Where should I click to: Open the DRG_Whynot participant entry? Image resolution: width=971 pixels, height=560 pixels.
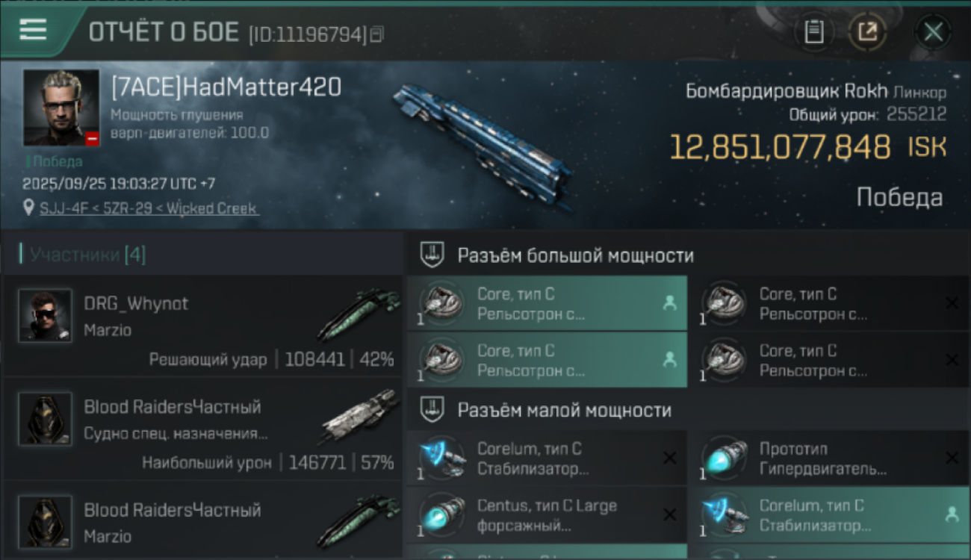pyautogui.click(x=203, y=327)
